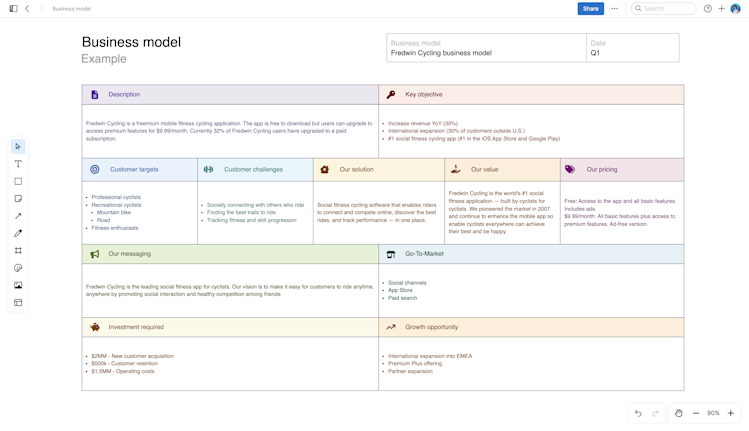
Task: Select the pointer selection tool
Action: [18, 147]
